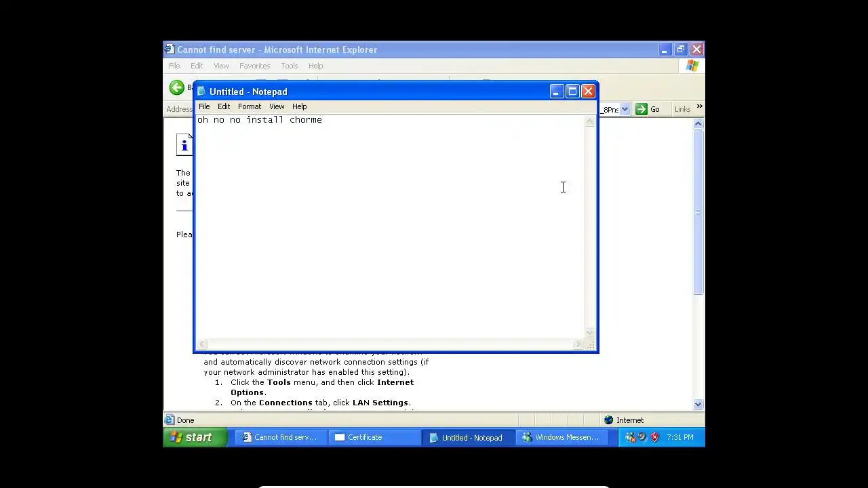This screenshot has height=488, width=868.
Task: Click Notepad vertical scrollbar up arrow
Action: pos(589,121)
